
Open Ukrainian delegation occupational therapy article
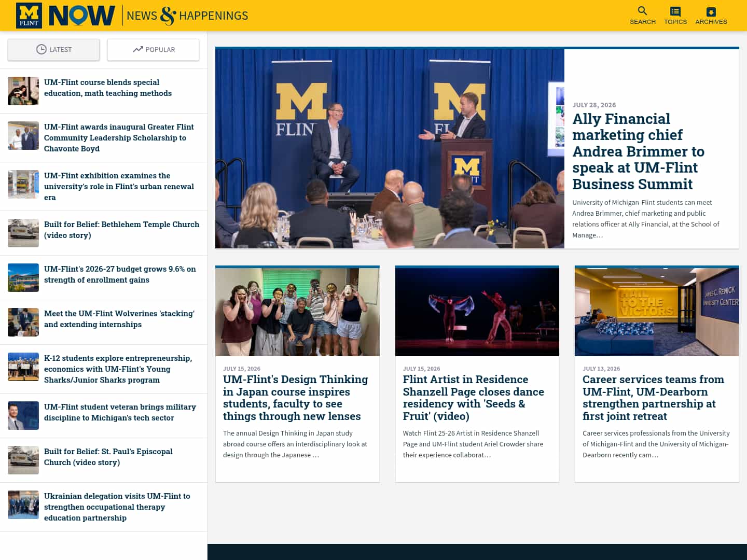(117, 507)
